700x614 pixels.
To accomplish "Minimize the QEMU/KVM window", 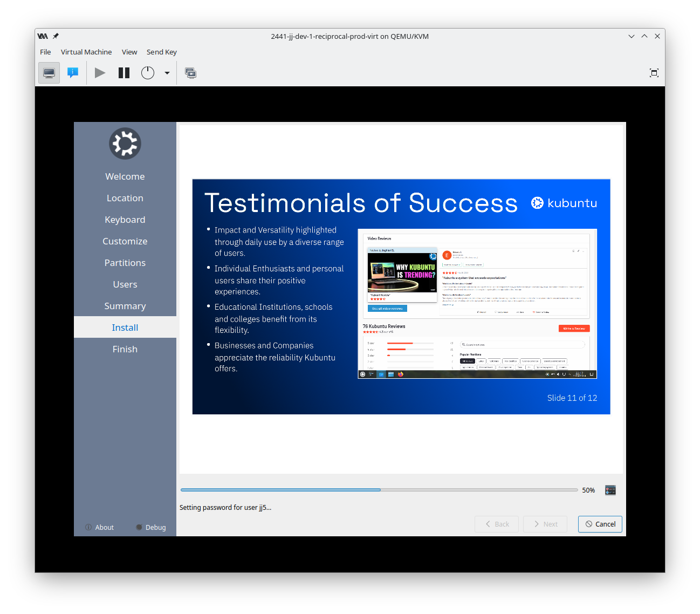I will (x=632, y=36).
